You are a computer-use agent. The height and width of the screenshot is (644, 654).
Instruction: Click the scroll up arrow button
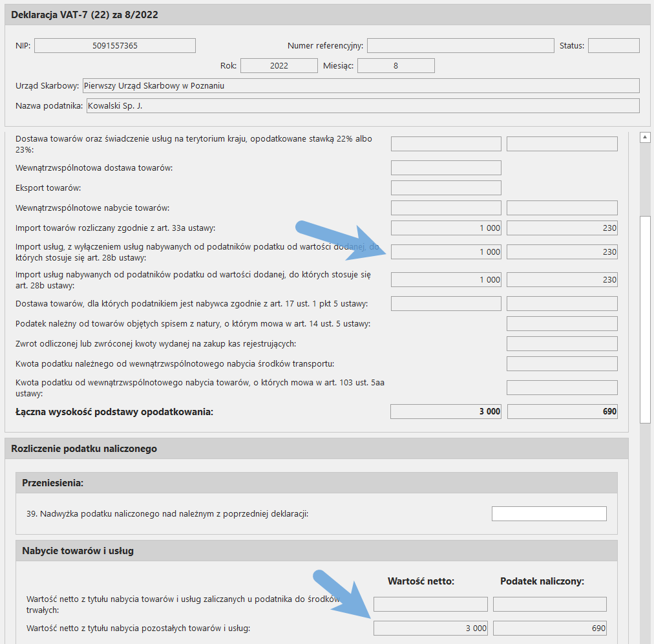pyautogui.click(x=644, y=137)
